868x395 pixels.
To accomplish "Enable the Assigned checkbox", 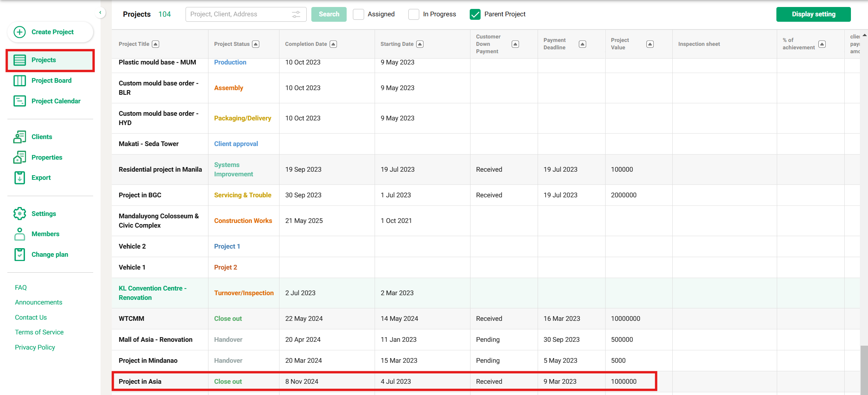I will click(x=358, y=14).
